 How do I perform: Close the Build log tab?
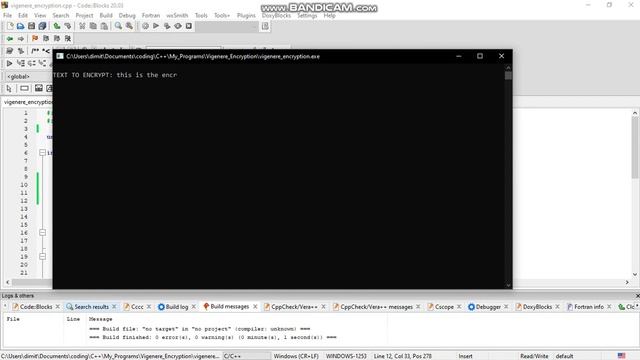click(x=193, y=307)
